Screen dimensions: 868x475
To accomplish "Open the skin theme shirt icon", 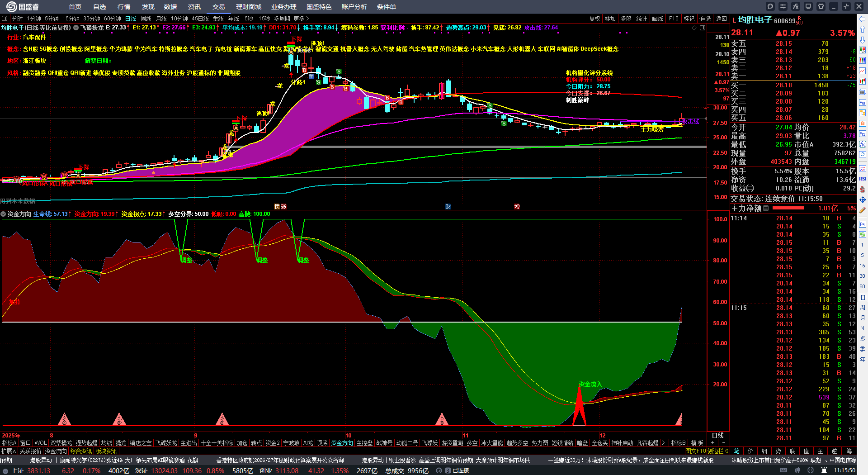I will [821, 6].
